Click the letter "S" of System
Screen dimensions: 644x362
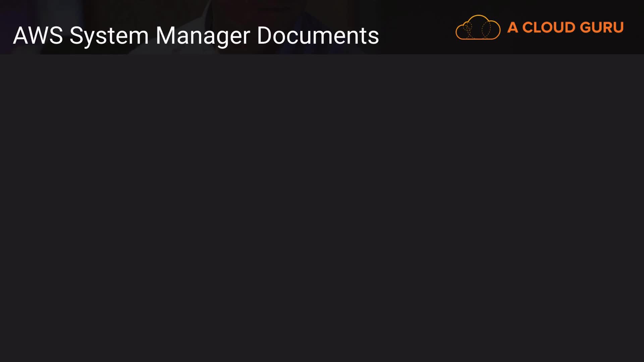[75, 35]
